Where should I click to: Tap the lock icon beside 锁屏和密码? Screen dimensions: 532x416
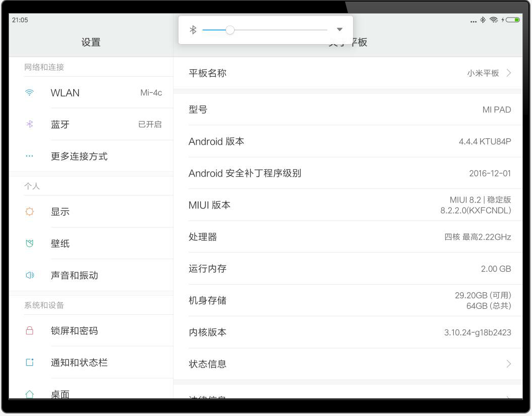point(30,331)
